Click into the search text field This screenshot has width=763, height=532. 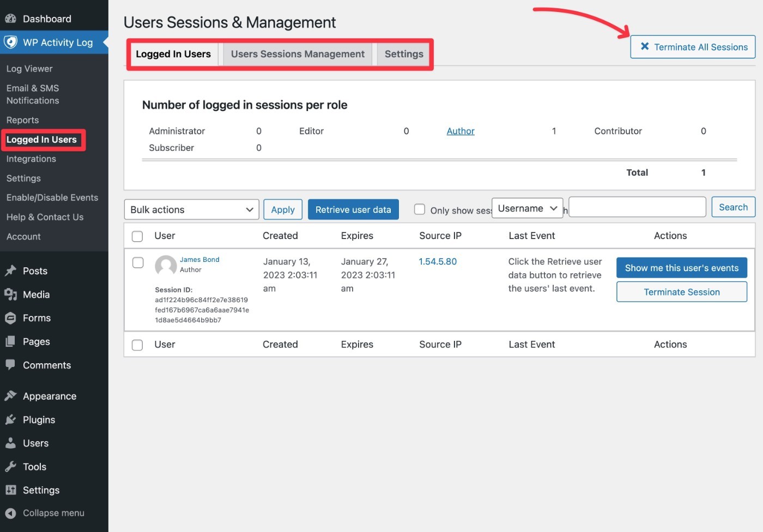click(x=637, y=207)
